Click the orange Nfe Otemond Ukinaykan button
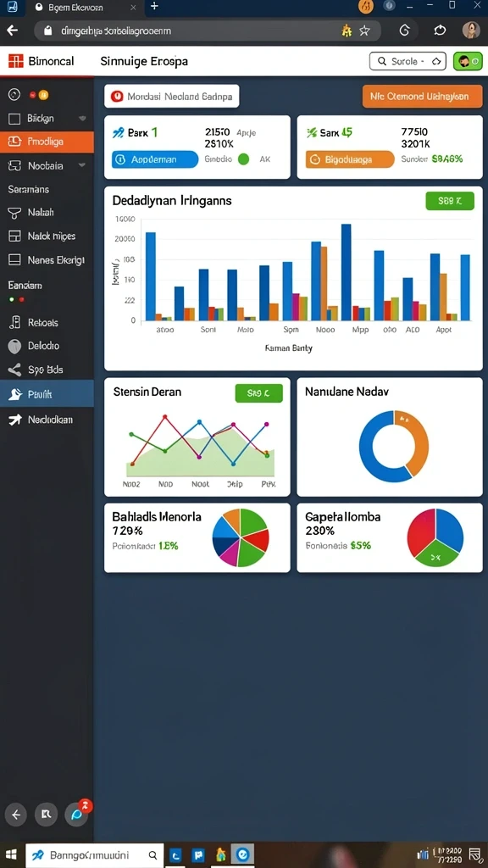 coord(422,97)
